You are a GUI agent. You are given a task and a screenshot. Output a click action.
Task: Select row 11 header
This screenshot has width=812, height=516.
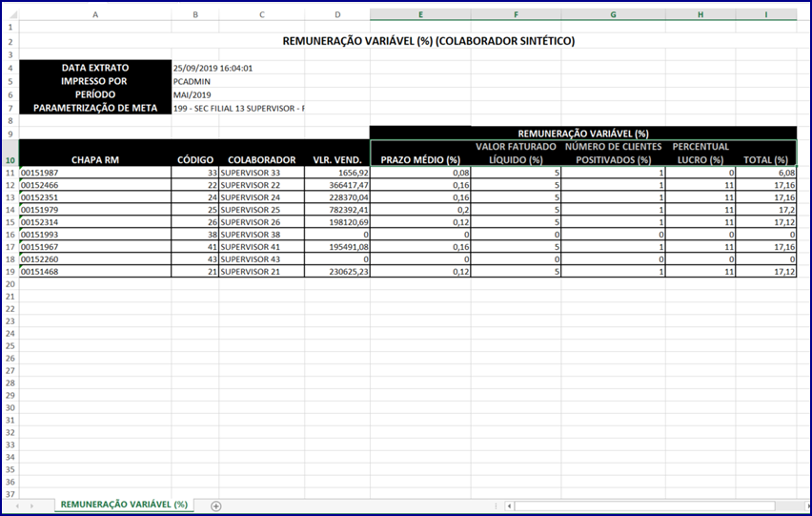click(10, 173)
